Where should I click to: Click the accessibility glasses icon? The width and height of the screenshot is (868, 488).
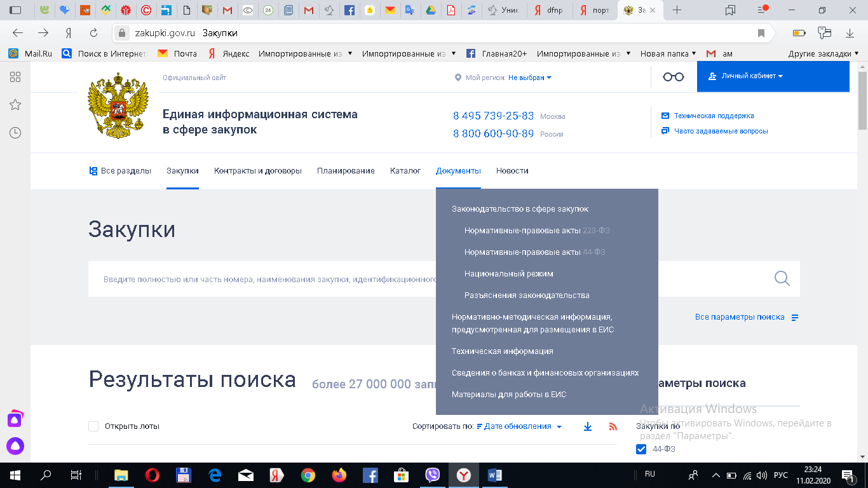[673, 77]
